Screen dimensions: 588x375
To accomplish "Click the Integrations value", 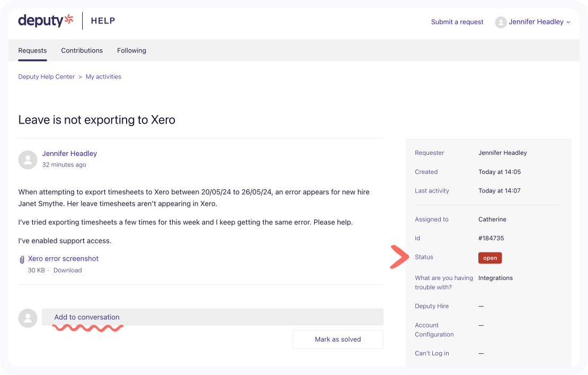I will pyautogui.click(x=495, y=278).
